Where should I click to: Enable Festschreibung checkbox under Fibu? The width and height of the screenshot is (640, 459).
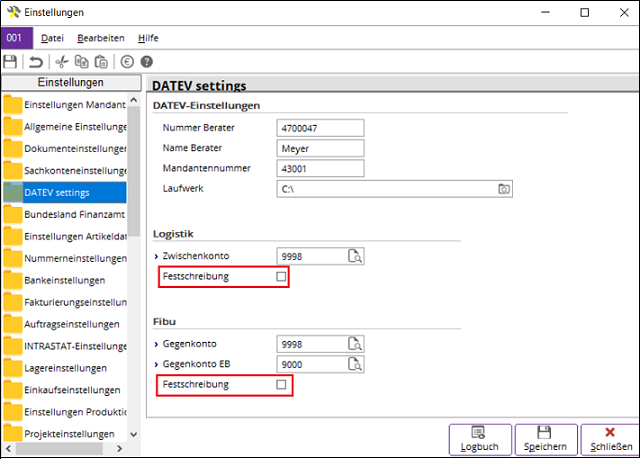(x=281, y=384)
